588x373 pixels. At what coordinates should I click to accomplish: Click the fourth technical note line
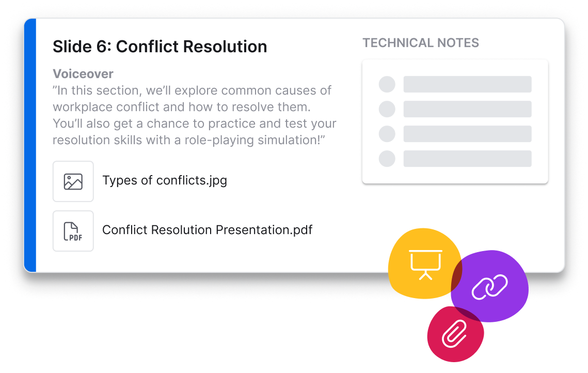[x=467, y=159]
